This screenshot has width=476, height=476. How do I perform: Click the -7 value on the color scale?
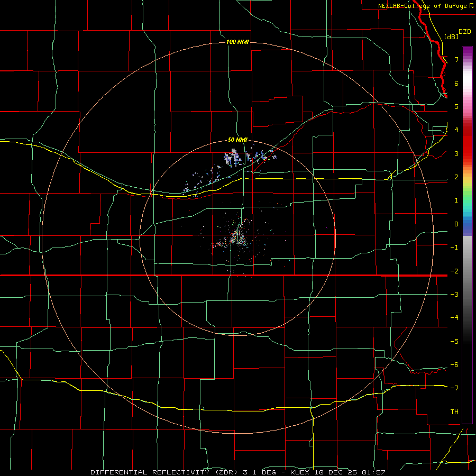[x=454, y=388]
